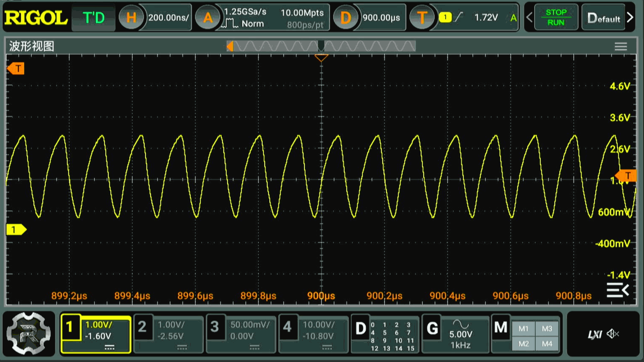This screenshot has height=362, width=644.
Task: Click the muted speaker sound icon
Action: tap(613, 334)
